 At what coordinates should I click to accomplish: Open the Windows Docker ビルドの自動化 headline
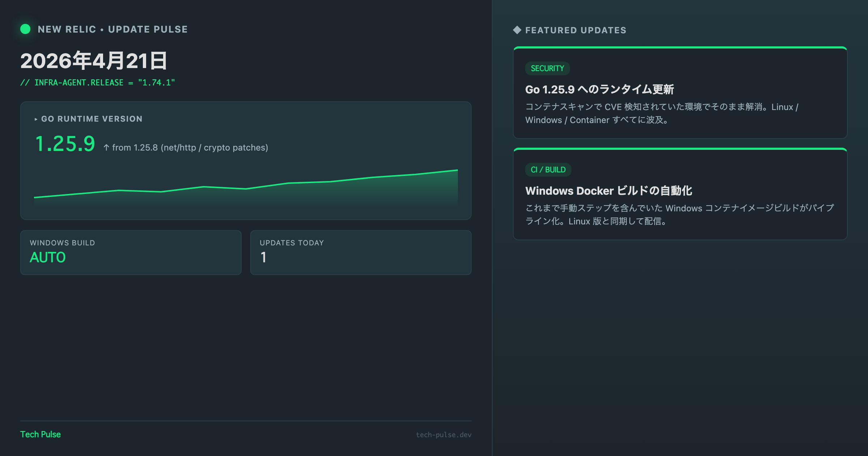click(609, 191)
